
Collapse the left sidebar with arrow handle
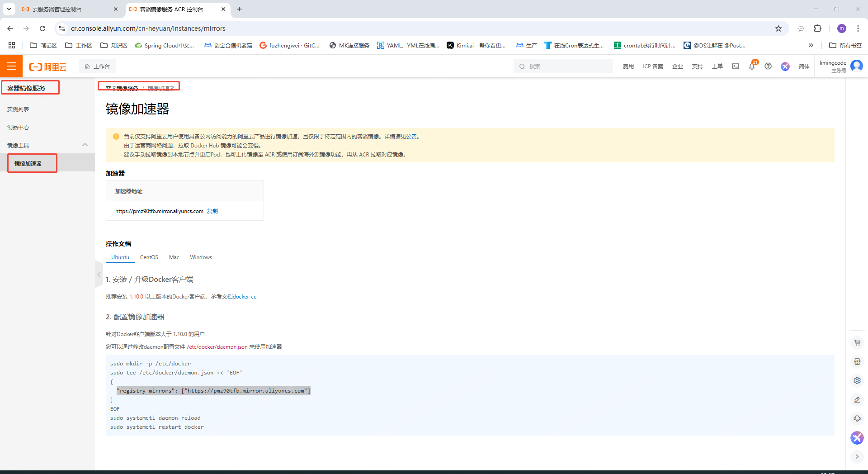pos(99,274)
